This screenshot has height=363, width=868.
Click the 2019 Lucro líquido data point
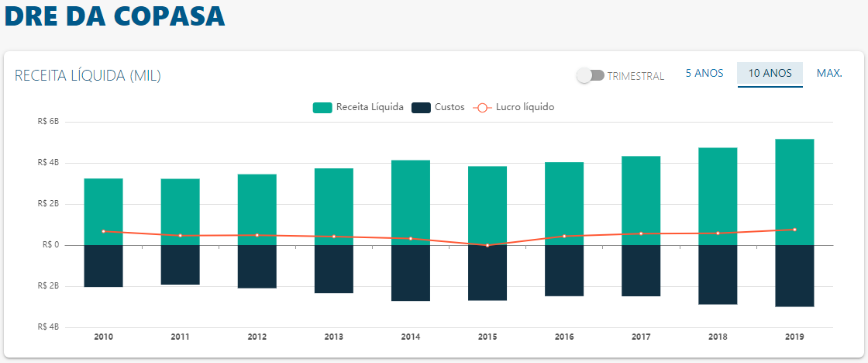[795, 230]
